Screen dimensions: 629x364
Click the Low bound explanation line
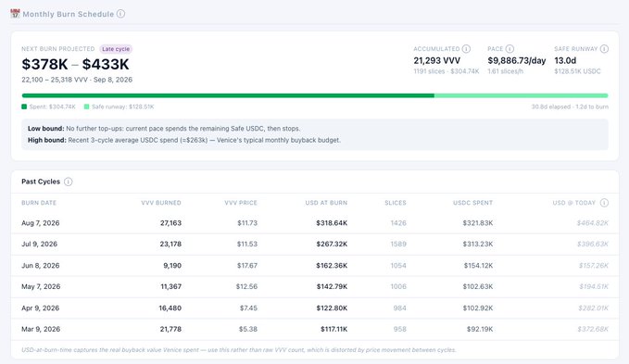[x=164, y=129]
